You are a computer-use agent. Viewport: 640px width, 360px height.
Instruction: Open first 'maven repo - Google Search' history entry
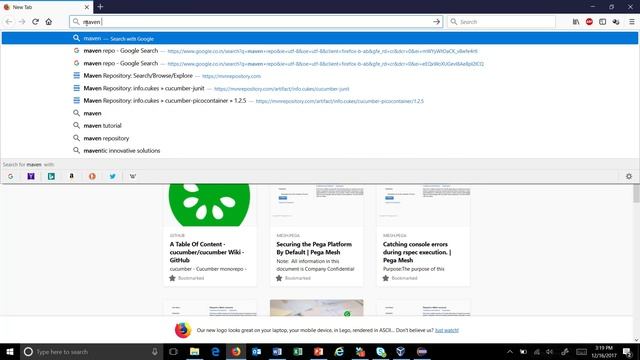tap(320, 51)
